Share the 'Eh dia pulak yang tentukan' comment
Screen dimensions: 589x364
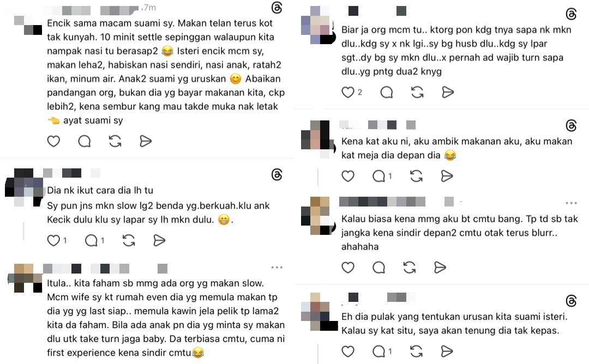[x=447, y=351]
